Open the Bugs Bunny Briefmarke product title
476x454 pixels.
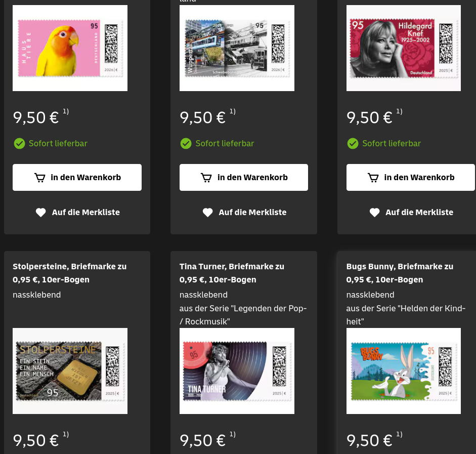400,273
